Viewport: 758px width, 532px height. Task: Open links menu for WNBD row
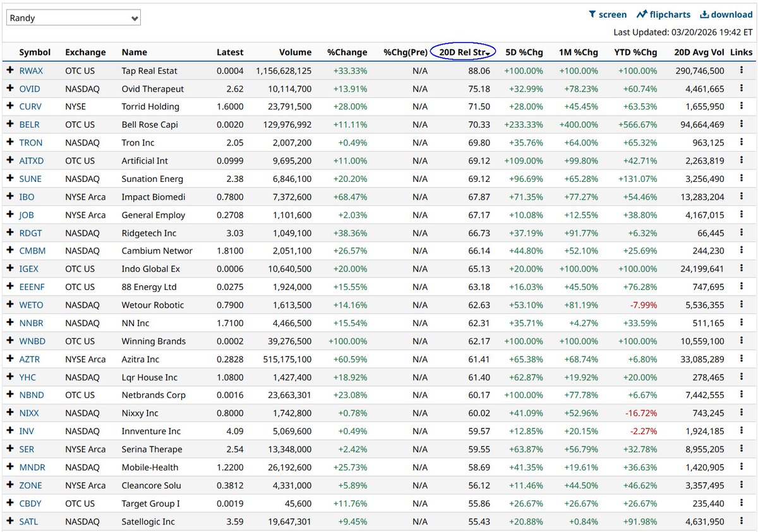point(741,341)
